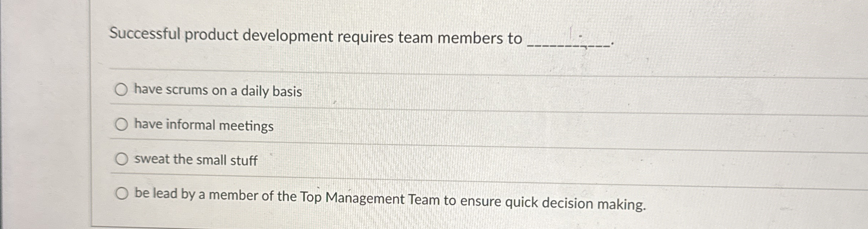The width and height of the screenshot is (868, 229).
Task: Select the 'sweat the small stuff' radio button
Action: point(122,159)
